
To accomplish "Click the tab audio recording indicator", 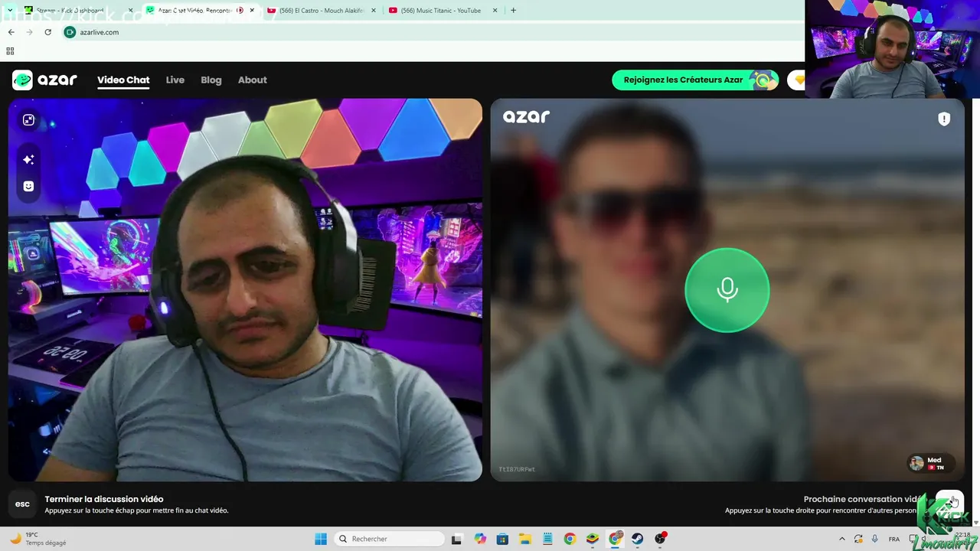I will pos(240,11).
